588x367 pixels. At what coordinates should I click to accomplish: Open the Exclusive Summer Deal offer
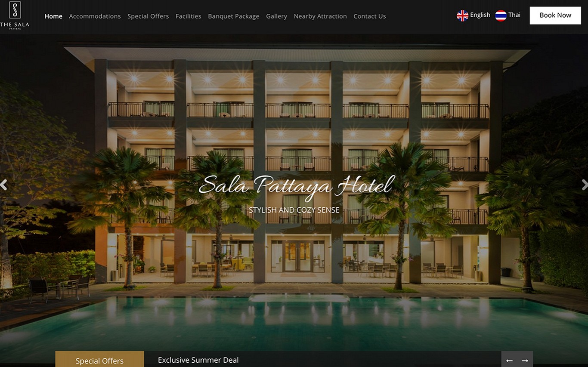point(198,360)
